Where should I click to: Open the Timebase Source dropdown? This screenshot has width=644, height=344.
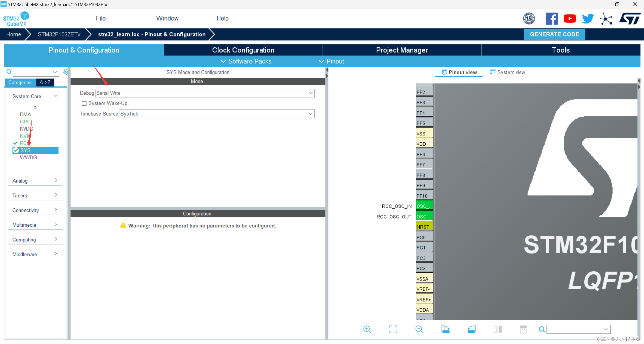click(x=217, y=114)
